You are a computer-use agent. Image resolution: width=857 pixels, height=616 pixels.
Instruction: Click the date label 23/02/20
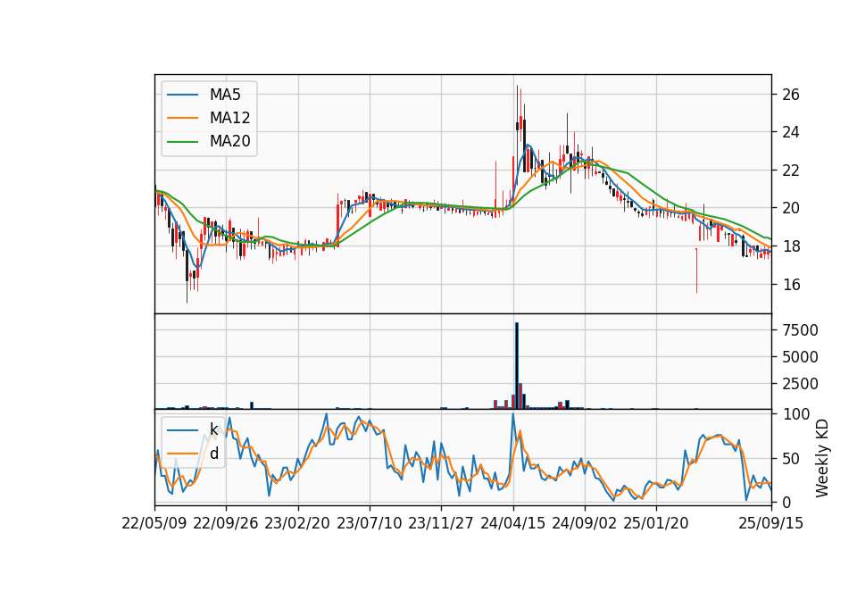click(x=297, y=523)
